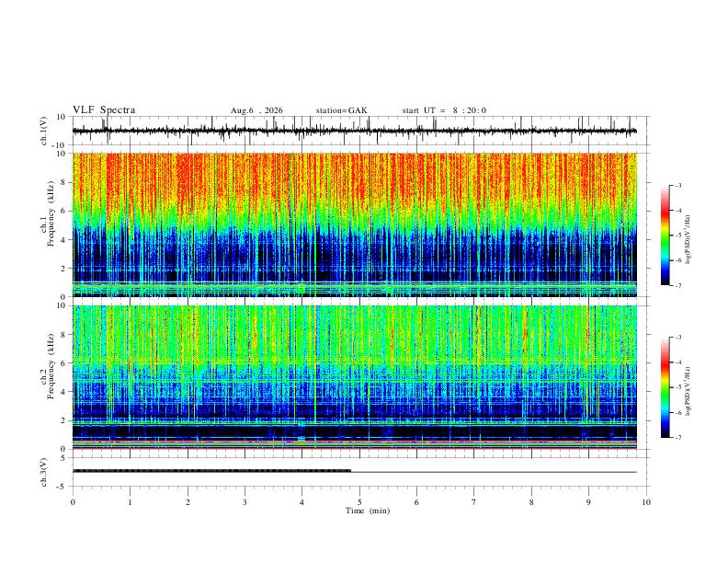
Task: Click the "Time (min)" axis title
Action: [368, 511]
